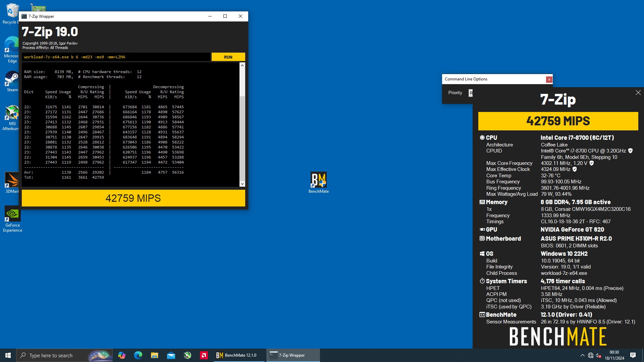Screen dimensions: 644x362
Task: Close the BenchMate result panel with X
Action: pos(638,93)
